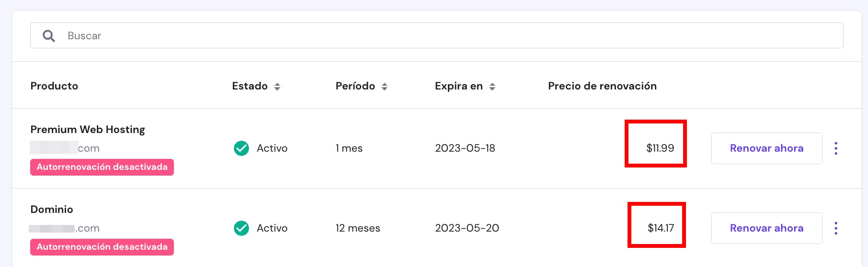Click Autorrenovación desactivada badge under Premium Web Hosting
The width and height of the screenshot is (868, 267).
point(102,167)
